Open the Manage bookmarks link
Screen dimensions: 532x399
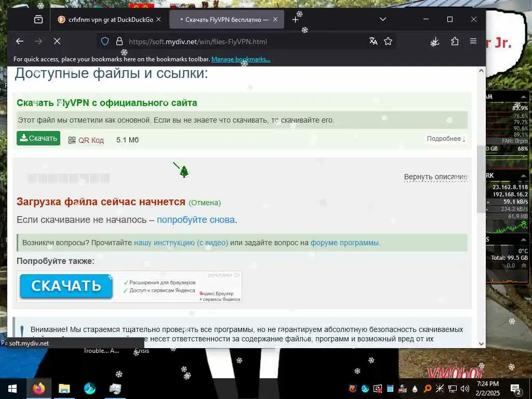[x=241, y=59]
